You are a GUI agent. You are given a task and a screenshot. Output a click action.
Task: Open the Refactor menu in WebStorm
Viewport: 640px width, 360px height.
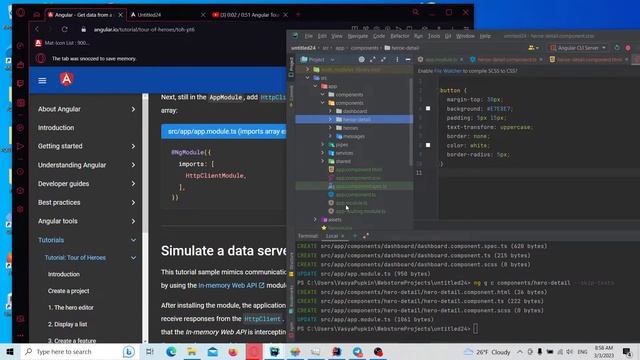tap(400, 36)
